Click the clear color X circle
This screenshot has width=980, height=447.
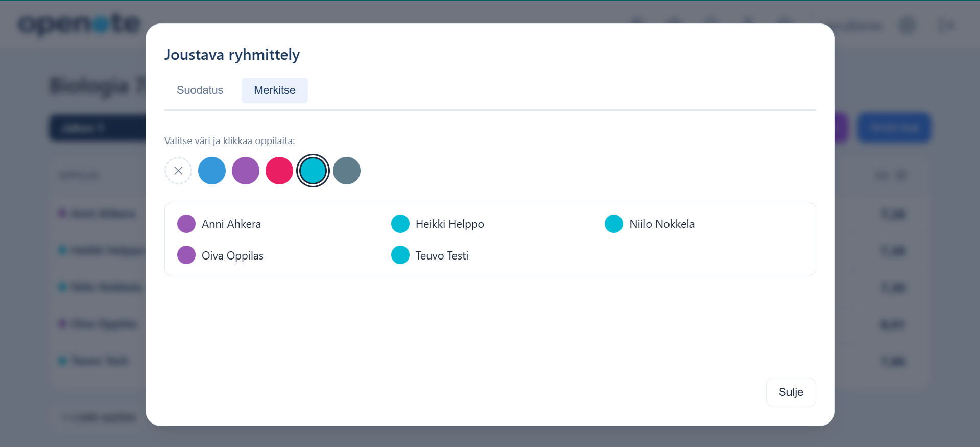point(178,171)
